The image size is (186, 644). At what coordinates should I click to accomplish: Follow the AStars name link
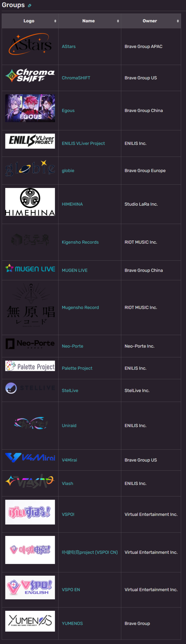[69, 46]
